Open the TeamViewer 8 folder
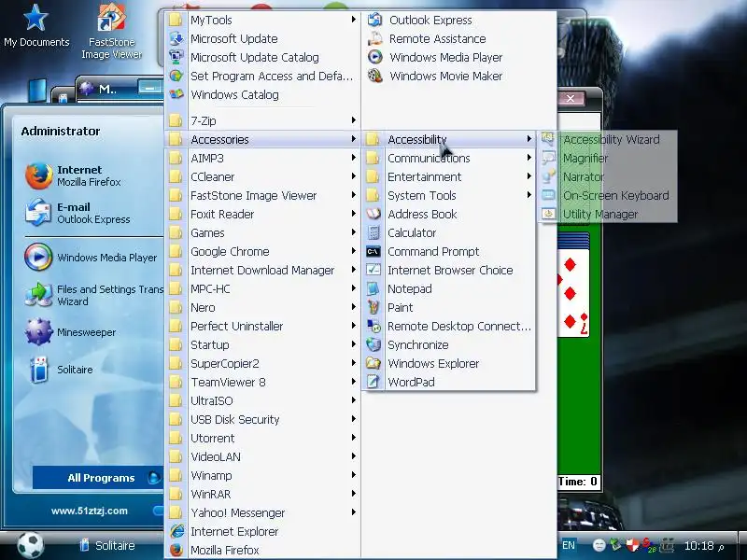The width and height of the screenshot is (747, 560). pyautogui.click(x=262, y=382)
